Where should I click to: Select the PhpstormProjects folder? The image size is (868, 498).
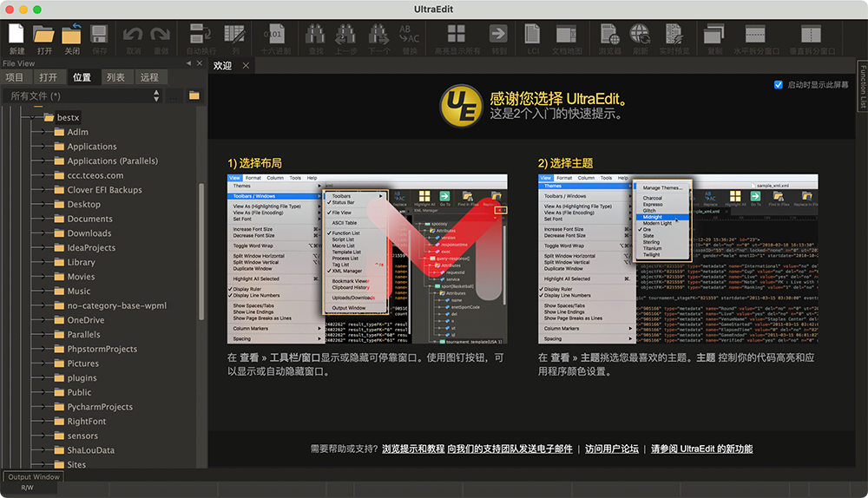coord(95,349)
